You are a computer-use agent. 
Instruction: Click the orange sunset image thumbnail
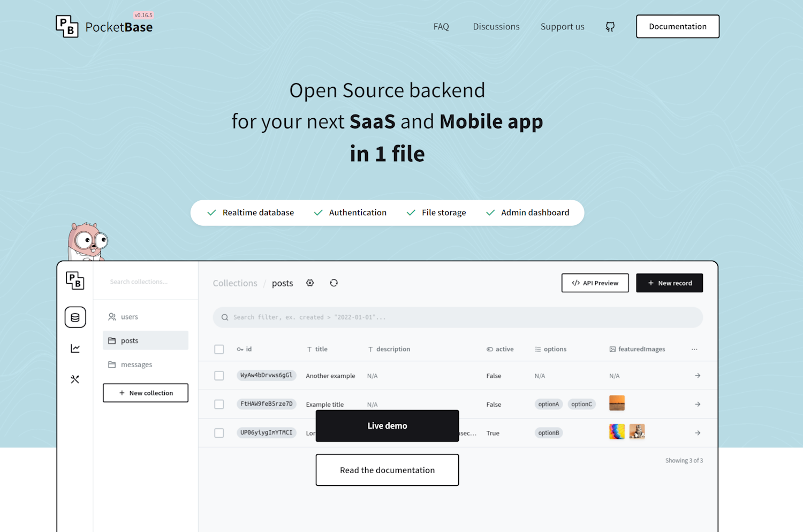pyautogui.click(x=617, y=403)
